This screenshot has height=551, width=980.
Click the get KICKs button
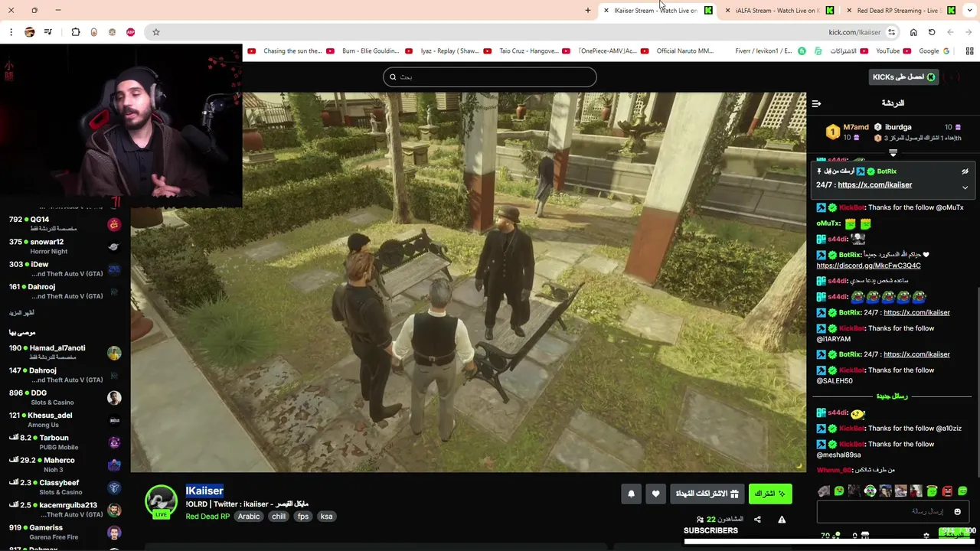click(x=903, y=77)
